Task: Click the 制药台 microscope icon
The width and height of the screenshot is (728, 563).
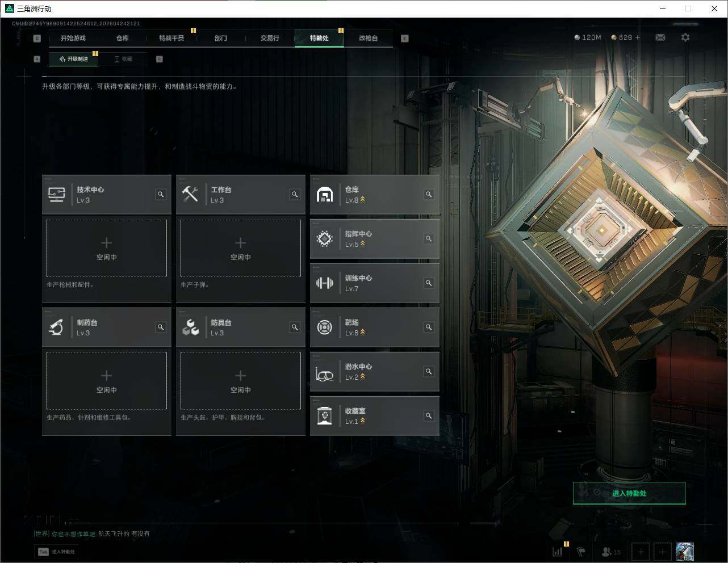Action: point(56,327)
